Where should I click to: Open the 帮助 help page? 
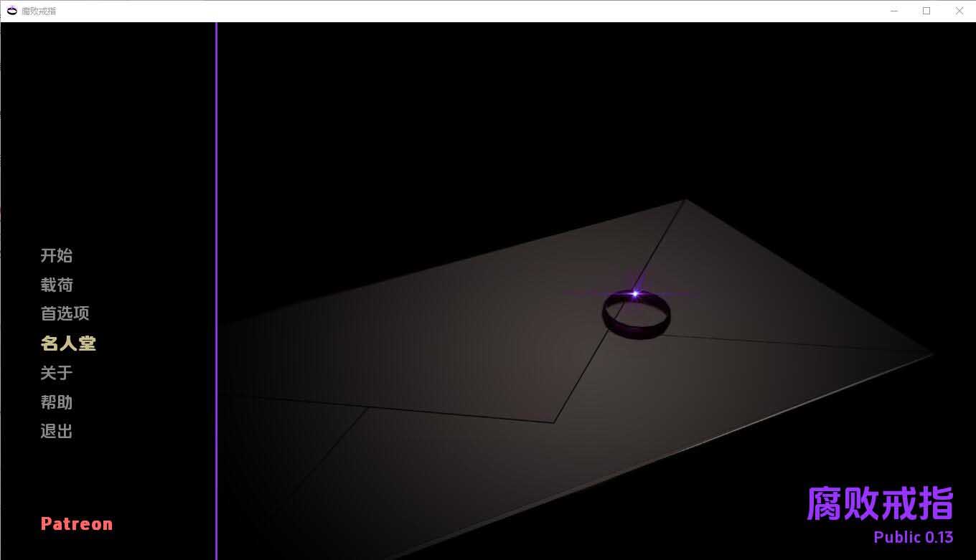click(57, 402)
